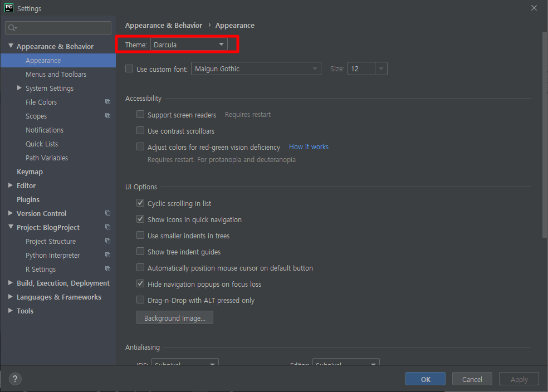This screenshot has height=392, width=548.
Task: Open help with the question mark button
Action: (15, 379)
